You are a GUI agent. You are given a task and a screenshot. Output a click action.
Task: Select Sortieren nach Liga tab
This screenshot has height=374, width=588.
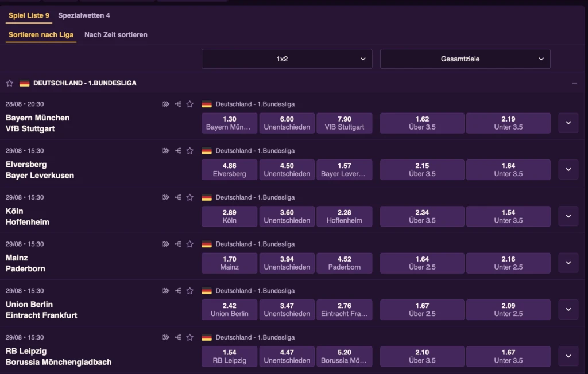41,35
